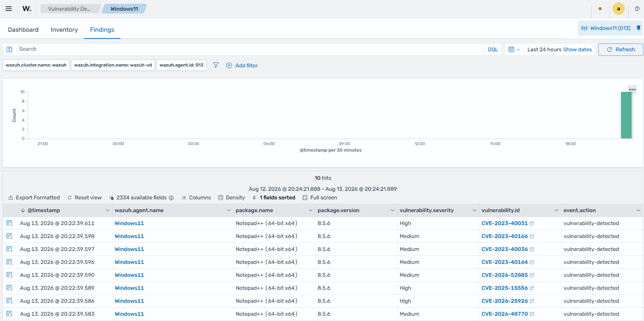Expand event.action column options chevron
This screenshot has height=321, width=644.
click(x=638, y=210)
